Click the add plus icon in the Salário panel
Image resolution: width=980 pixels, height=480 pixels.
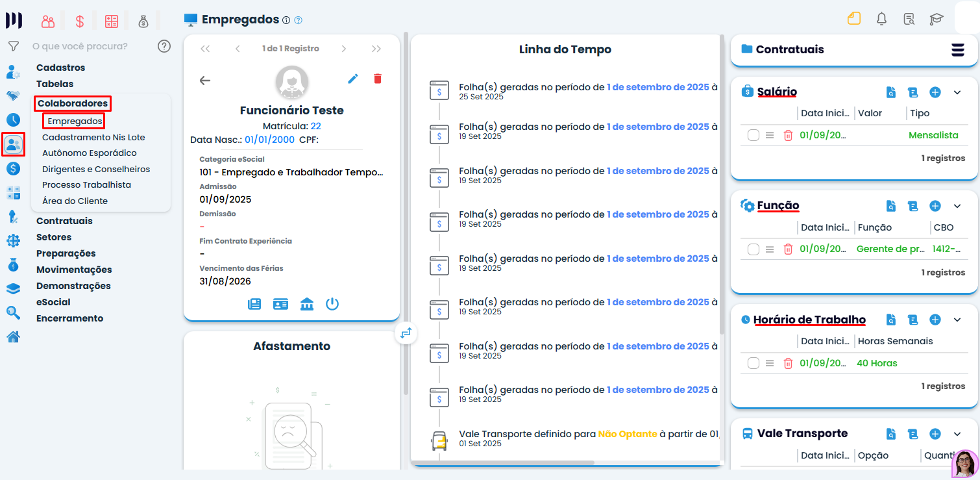pyautogui.click(x=935, y=92)
